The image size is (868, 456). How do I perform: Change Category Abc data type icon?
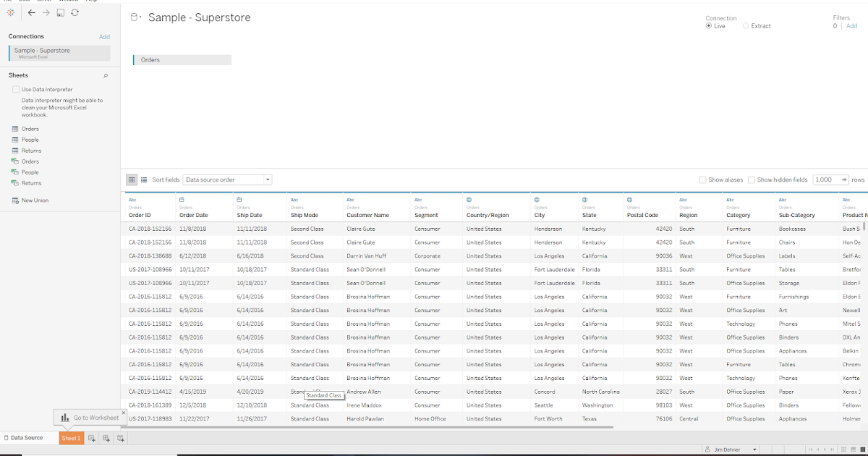pyautogui.click(x=730, y=200)
